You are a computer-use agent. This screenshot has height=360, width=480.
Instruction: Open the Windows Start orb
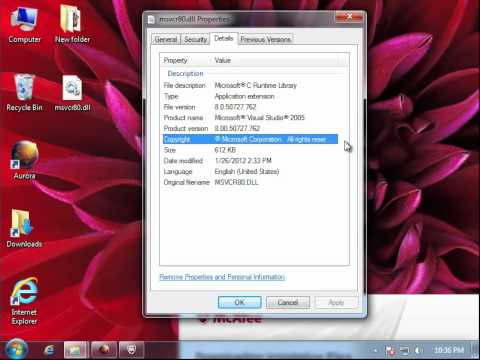pyautogui.click(x=16, y=349)
